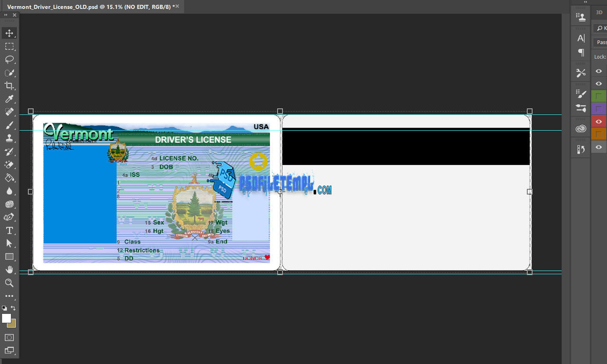This screenshot has height=364, width=607.
Task: Click the bottom-left transform handle
Action: tap(31, 272)
